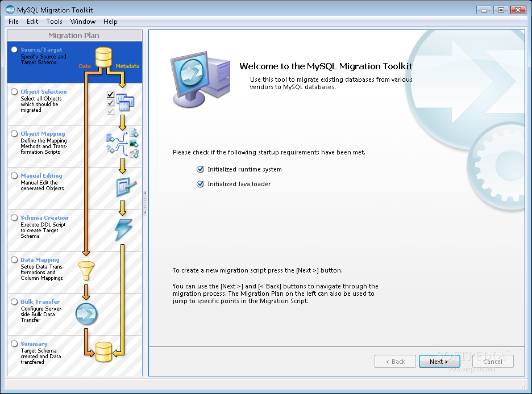Minimize the Migration Toolkit window
532x394 pixels.
pos(484,10)
